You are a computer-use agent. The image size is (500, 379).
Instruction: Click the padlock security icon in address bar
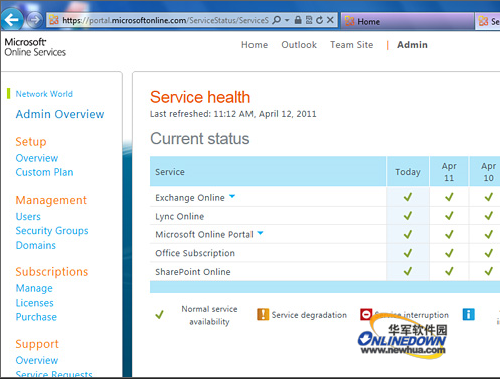click(298, 20)
